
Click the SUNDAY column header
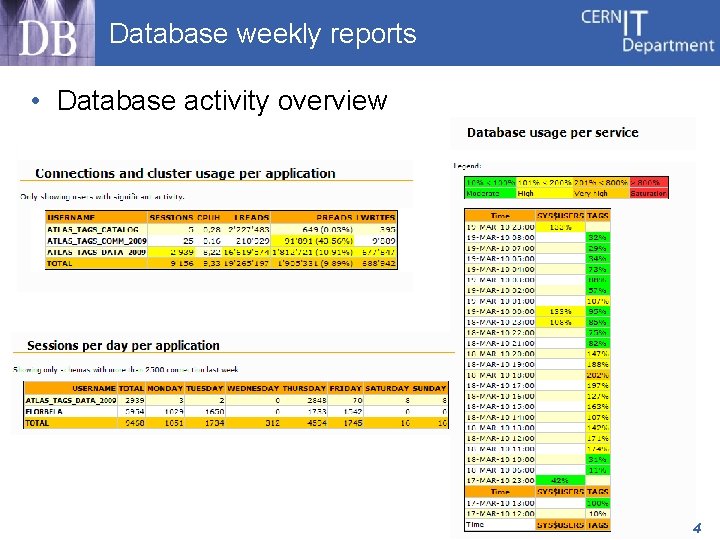click(x=429, y=388)
